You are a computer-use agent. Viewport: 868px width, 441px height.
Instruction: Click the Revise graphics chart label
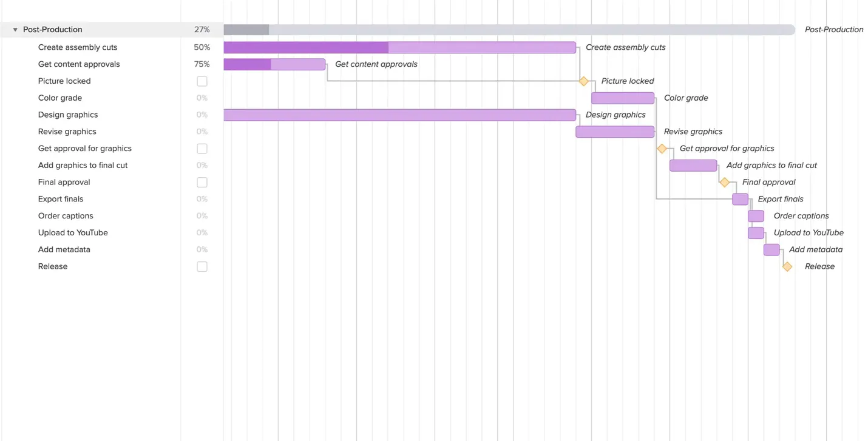(693, 132)
